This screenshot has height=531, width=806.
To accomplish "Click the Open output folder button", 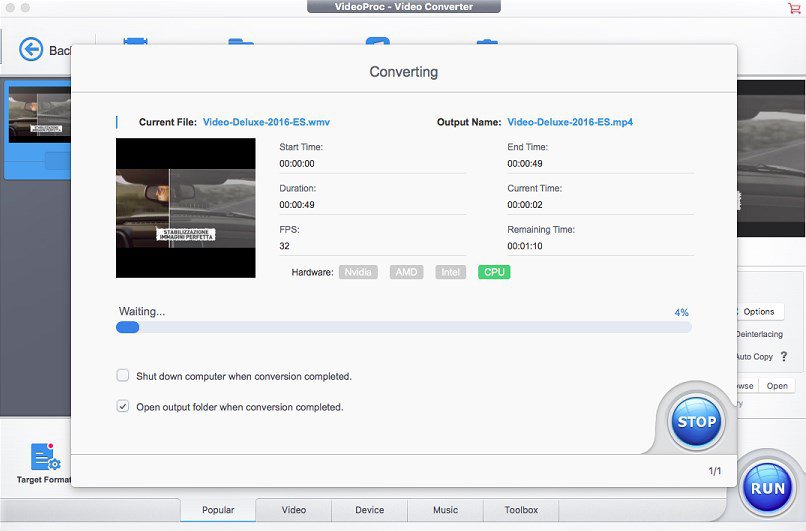I will coord(777,386).
